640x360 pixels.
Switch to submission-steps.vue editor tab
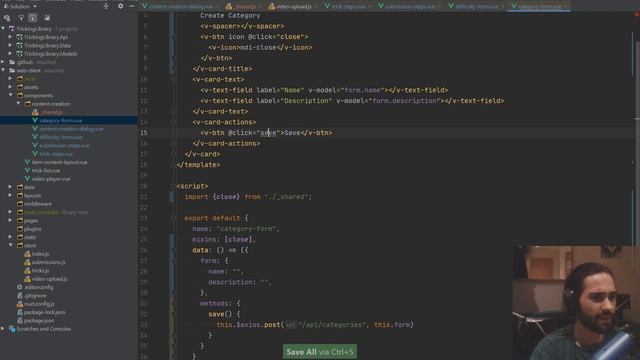coord(409,6)
